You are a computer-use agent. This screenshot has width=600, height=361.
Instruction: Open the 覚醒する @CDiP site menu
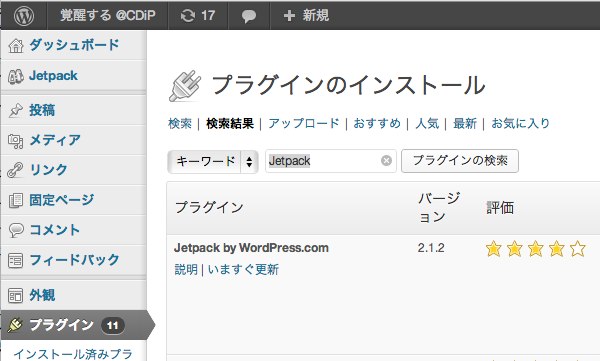pyautogui.click(x=108, y=15)
